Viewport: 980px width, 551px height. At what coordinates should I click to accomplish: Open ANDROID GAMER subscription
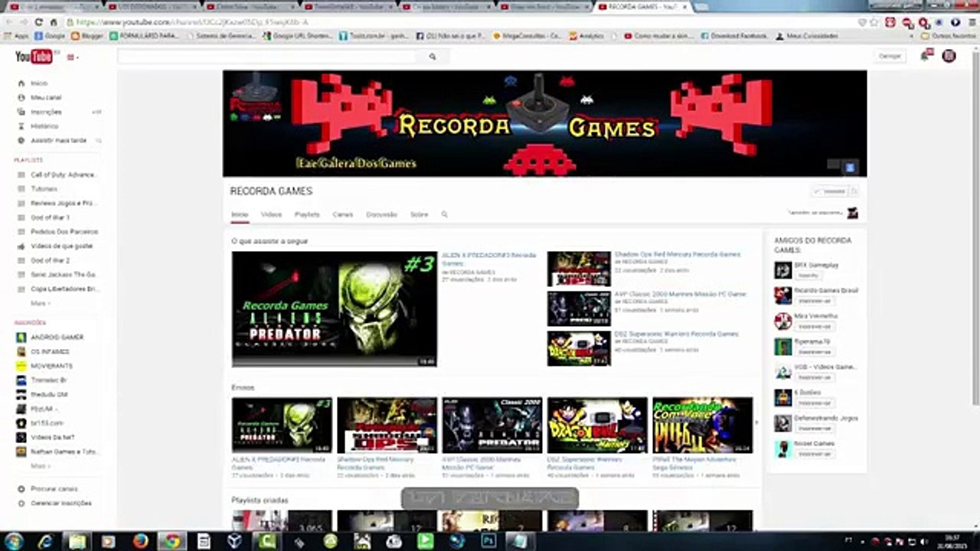pos(57,337)
